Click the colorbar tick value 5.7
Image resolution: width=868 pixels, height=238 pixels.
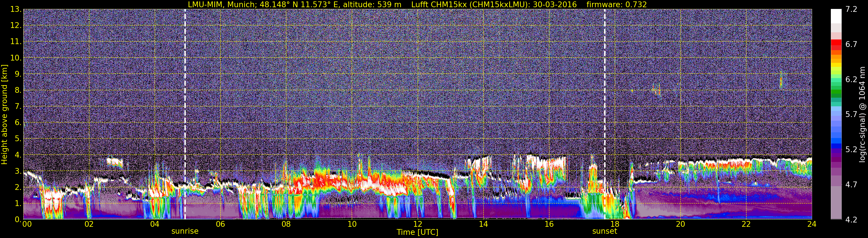click(x=851, y=115)
